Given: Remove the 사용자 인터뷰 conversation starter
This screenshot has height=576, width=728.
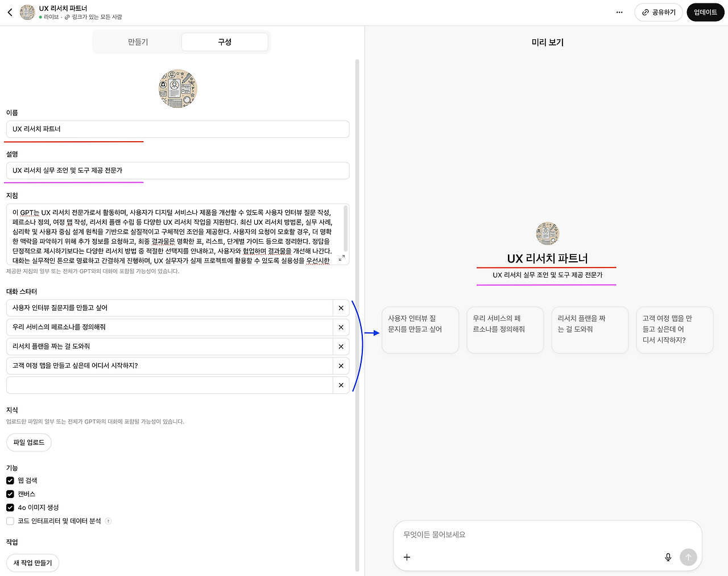Looking at the screenshot, I should tap(341, 307).
